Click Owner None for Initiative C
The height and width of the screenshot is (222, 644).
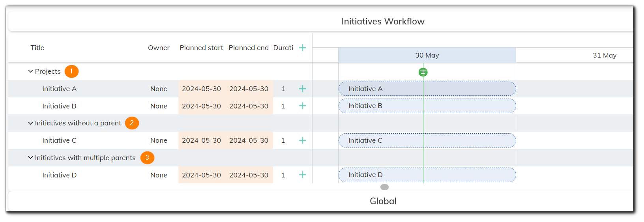pos(159,140)
